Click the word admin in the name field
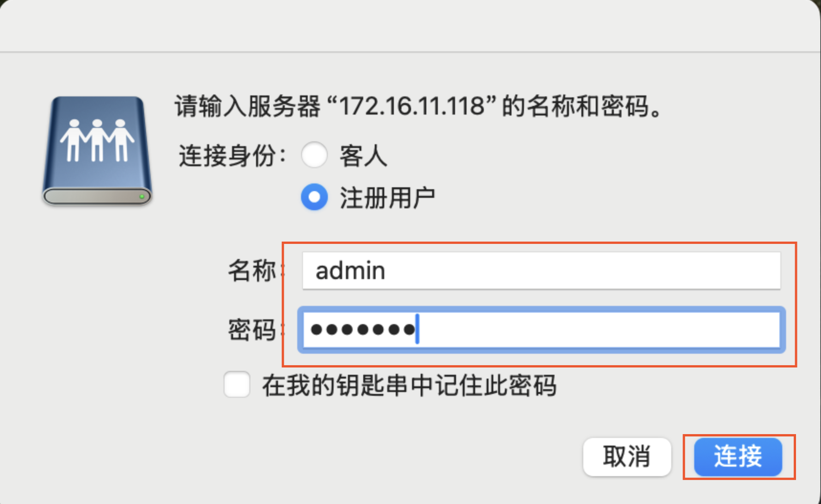The width and height of the screenshot is (821, 504). [350, 271]
